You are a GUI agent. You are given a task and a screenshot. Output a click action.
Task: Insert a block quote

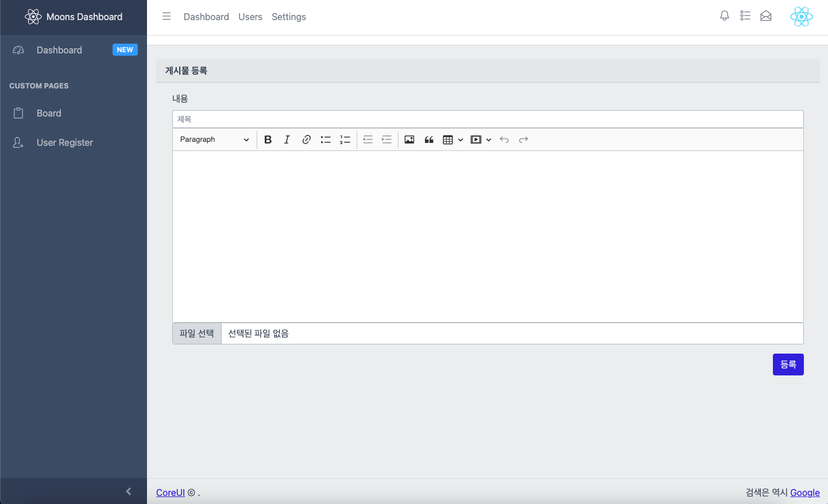coord(429,139)
